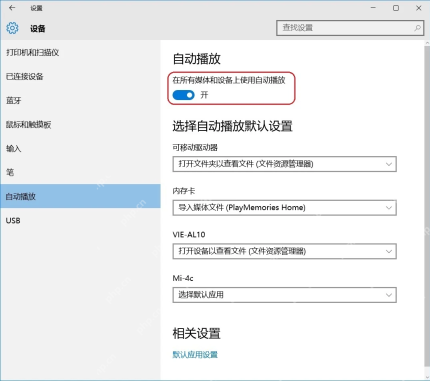The height and width of the screenshot is (381, 430).
Task: Click the 内存卡 label
Action: point(184,191)
